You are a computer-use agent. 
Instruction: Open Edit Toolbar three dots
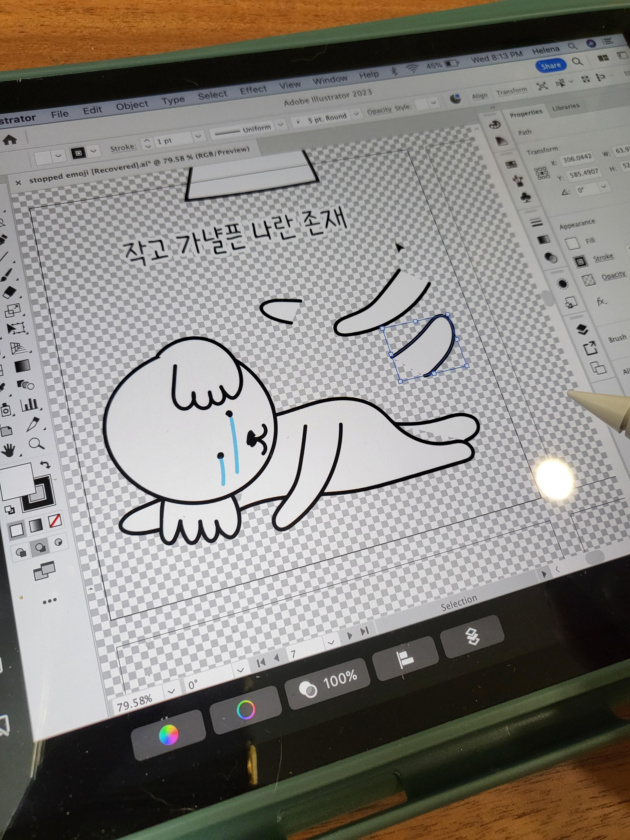50,600
